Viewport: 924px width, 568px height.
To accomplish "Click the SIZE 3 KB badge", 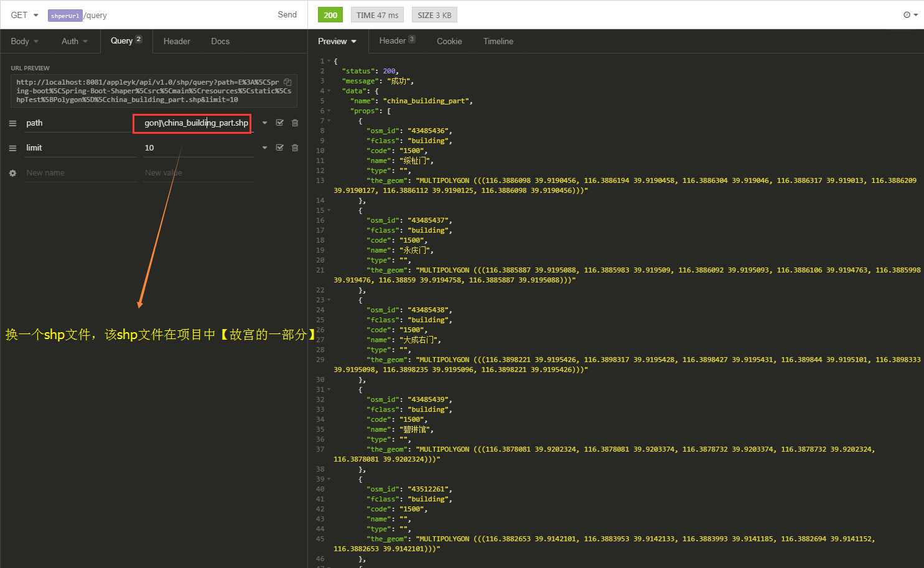I will (x=434, y=15).
